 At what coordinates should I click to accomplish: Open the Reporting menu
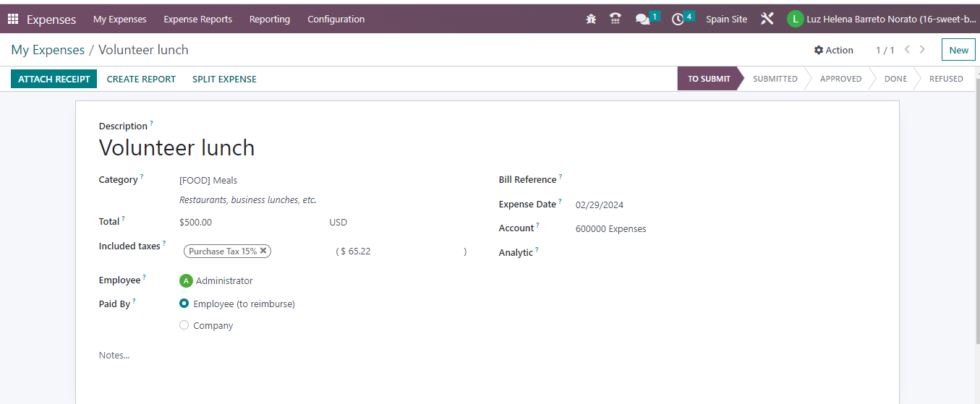[x=270, y=20]
